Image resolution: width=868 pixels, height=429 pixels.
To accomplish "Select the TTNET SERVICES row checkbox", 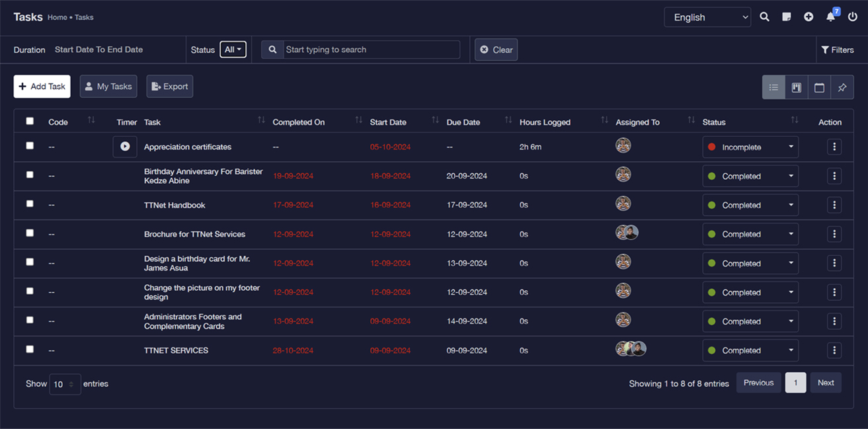I will 30,349.
